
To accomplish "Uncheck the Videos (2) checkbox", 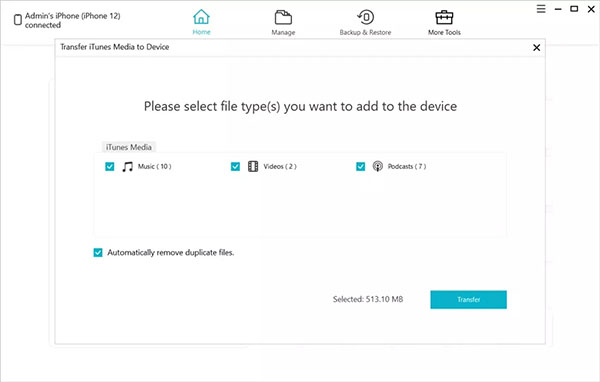I will click(235, 167).
